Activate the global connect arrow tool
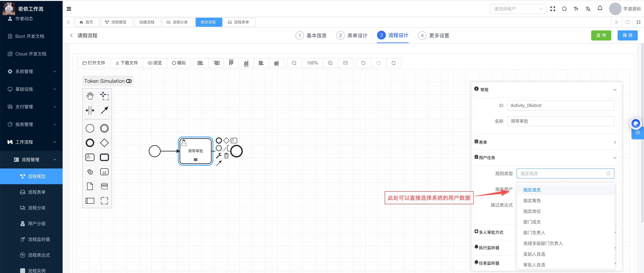This screenshot has width=644, height=273. click(104, 110)
